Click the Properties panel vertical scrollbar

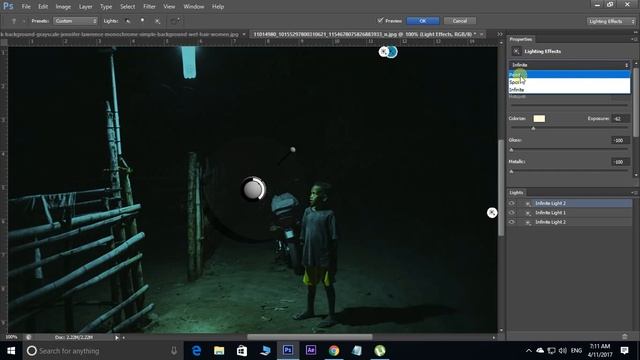(636, 102)
